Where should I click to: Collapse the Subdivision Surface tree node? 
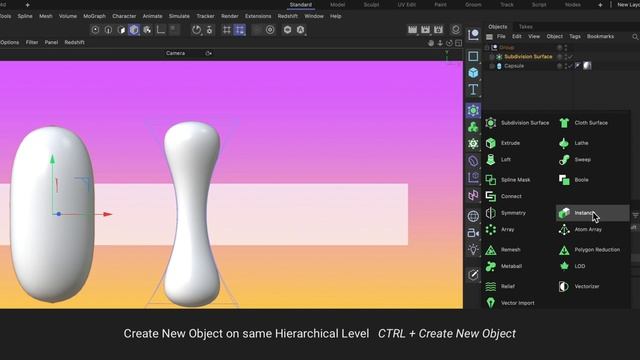coord(492,57)
